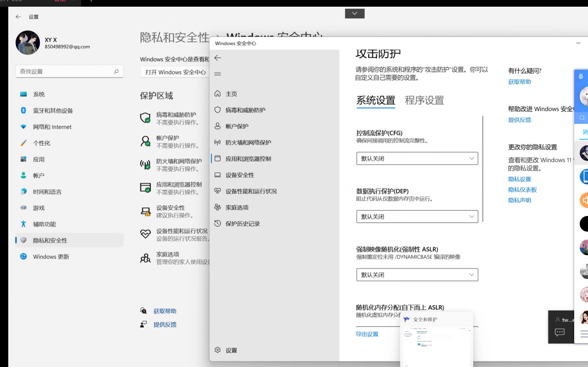This screenshot has width=588, height=367.
Task: Open 主页 in Windows Security sidebar
Action: pos(231,94)
